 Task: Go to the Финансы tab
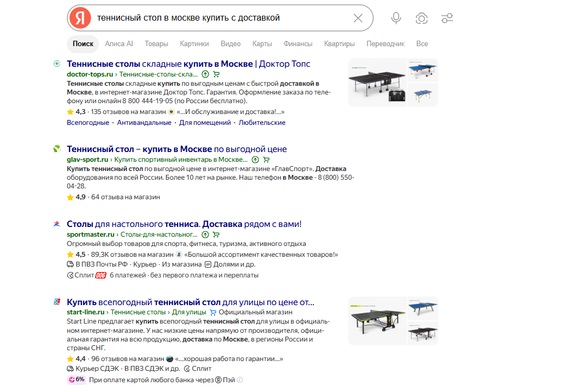tap(298, 44)
